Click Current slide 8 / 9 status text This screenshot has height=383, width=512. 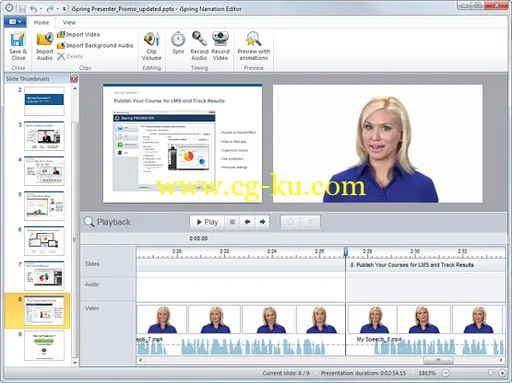[286, 373]
